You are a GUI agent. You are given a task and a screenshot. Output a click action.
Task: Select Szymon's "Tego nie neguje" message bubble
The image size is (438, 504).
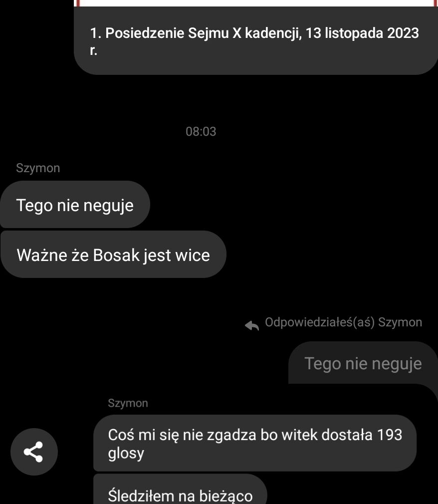75,205
